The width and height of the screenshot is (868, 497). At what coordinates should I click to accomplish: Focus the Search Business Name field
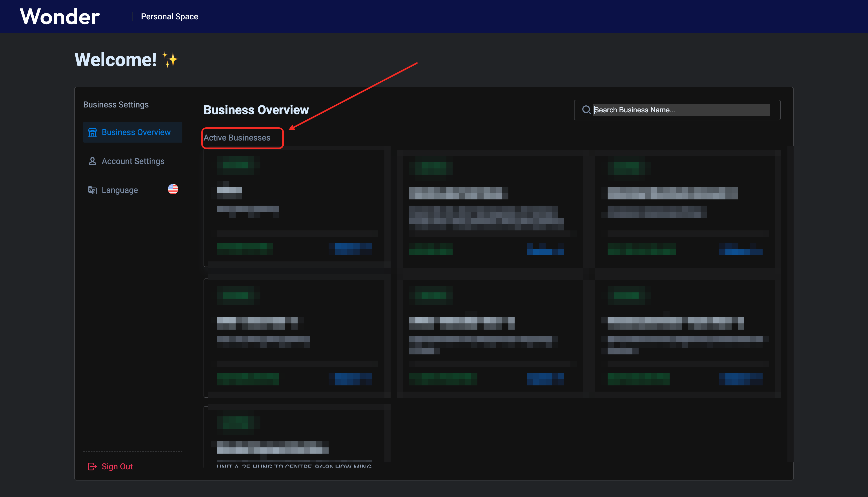[x=681, y=110]
